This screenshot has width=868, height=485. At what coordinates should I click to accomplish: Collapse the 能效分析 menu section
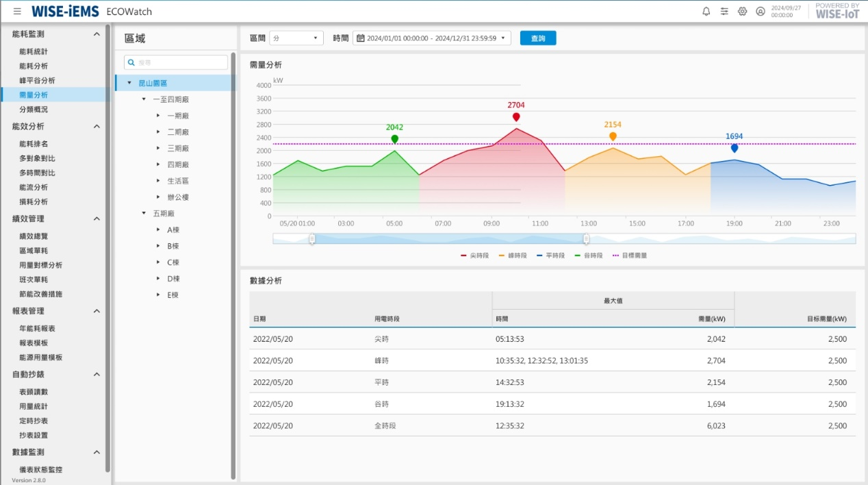tap(97, 126)
